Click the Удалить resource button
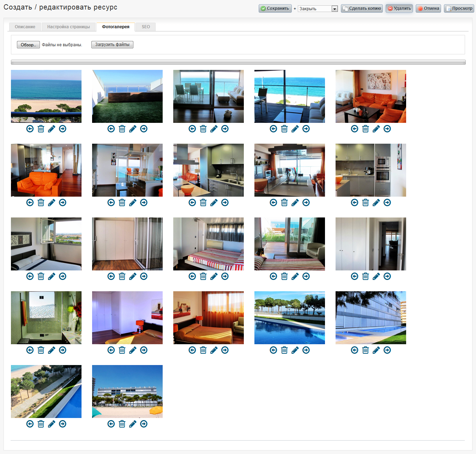Screen dimensions: 476x454 (x=399, y=8)
